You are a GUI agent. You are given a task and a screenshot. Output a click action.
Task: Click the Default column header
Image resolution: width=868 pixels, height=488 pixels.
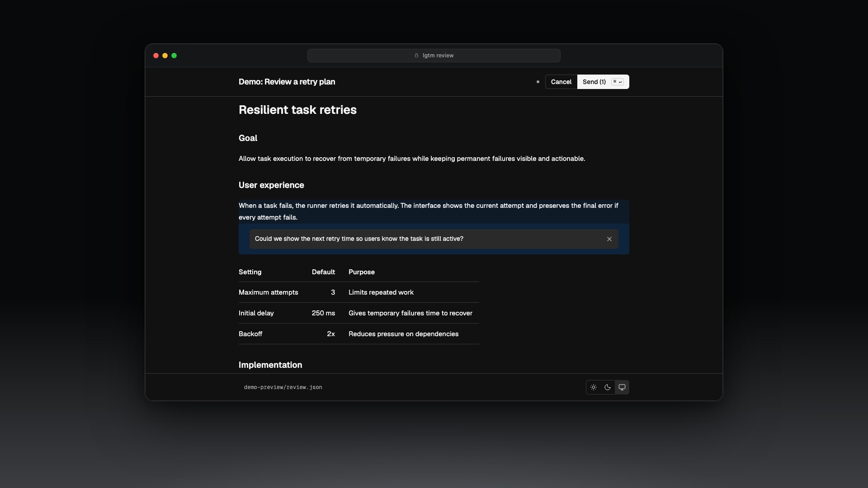point(323,272)
